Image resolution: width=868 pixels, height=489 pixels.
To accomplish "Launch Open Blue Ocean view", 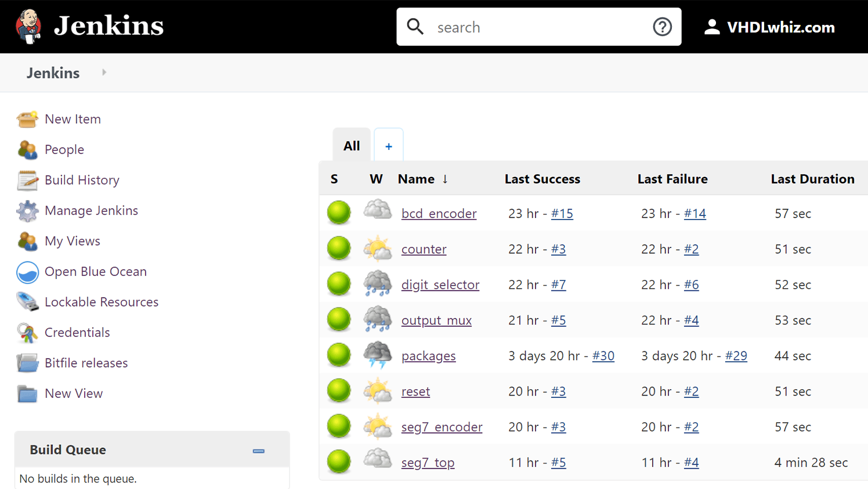I will (95, 271).
